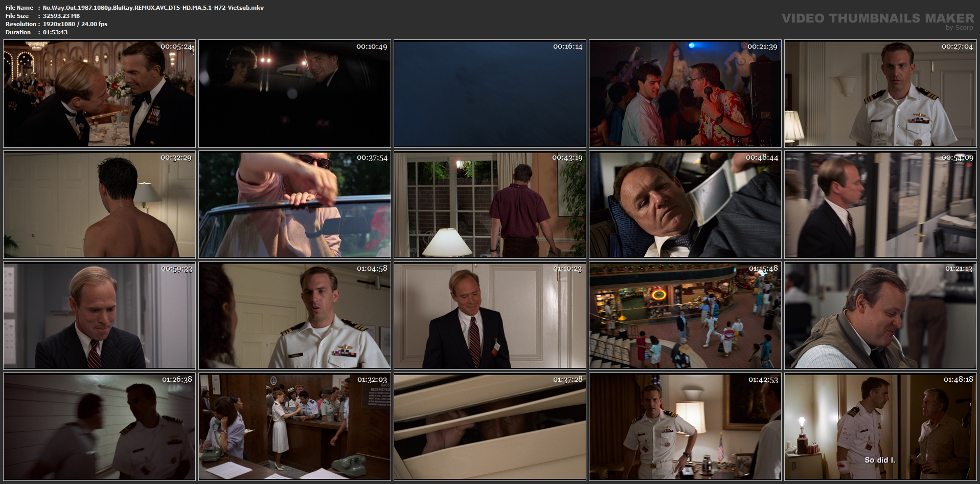Image resolution: width=980 pixels, height=484 pixels.
Task: Click the file name ending in Vietsub.mkv
Action: [153, 8]
